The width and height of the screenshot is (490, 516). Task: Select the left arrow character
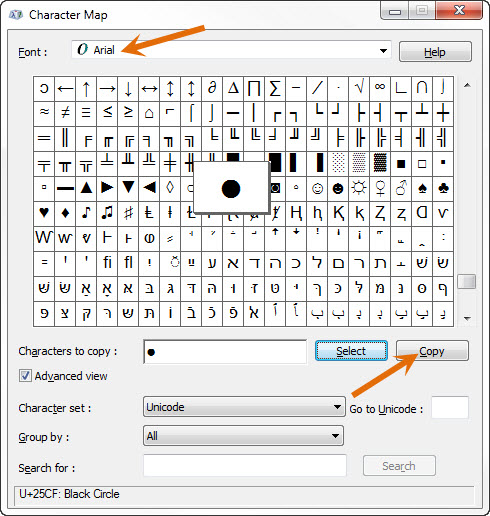(x=65, y=89)
